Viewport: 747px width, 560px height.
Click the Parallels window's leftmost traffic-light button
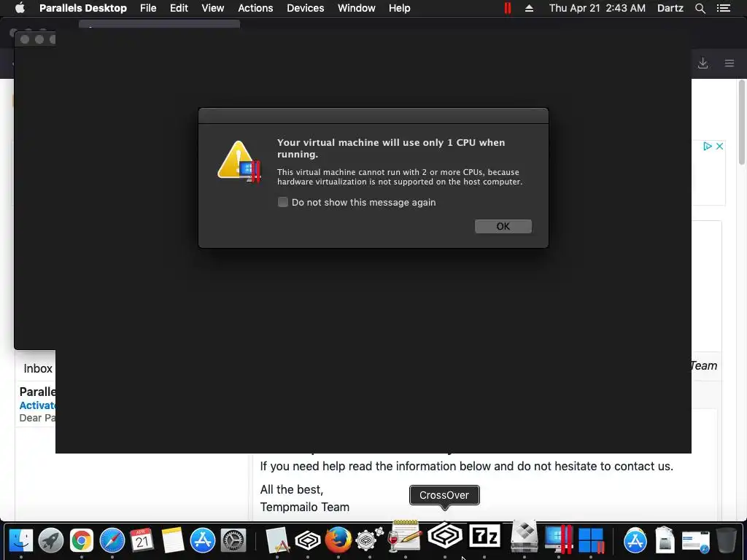point(25,39)
